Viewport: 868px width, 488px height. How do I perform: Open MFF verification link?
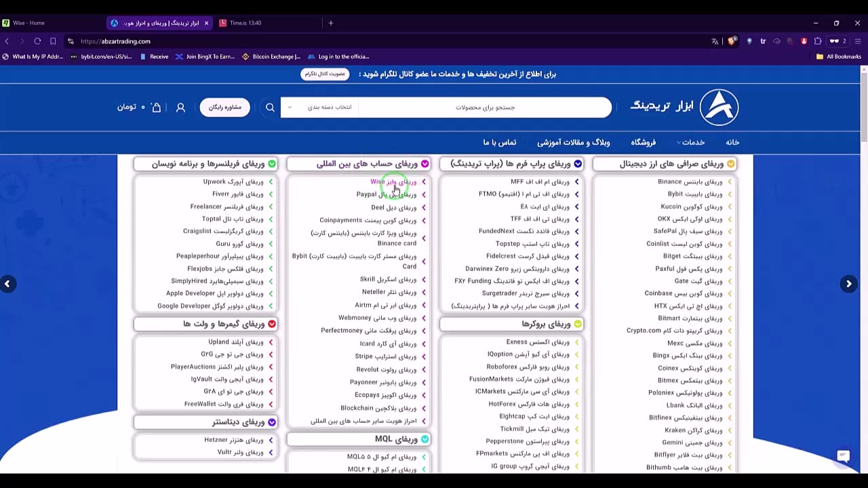pyautogui.click(x=540, y=182)
